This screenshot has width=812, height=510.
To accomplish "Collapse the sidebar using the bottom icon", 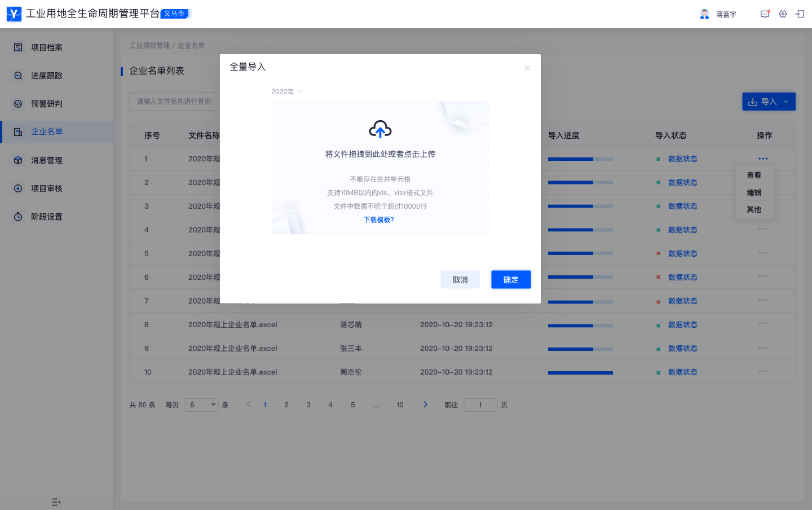I will coord(56,502).
